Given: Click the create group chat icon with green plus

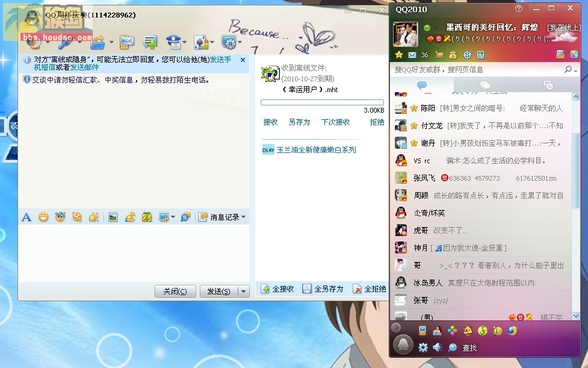Looking at the screenshot, I should pyautogui.click(x=150, y=42).
